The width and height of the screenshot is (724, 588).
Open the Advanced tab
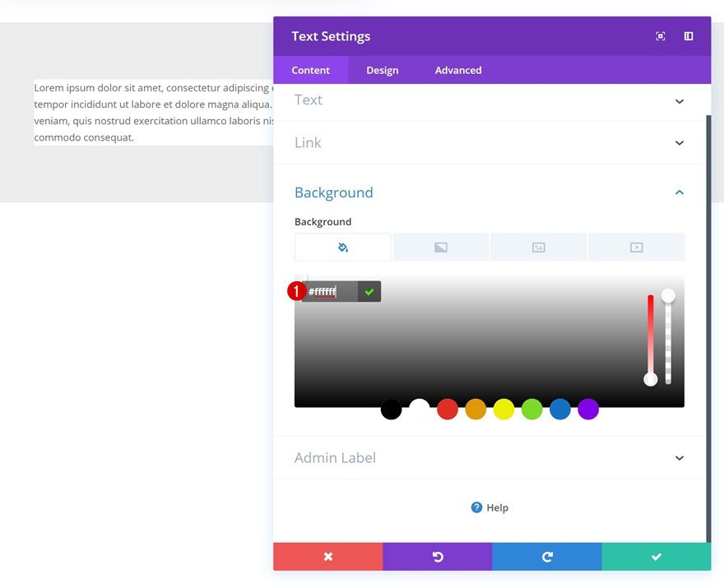[x=457, y=70]
